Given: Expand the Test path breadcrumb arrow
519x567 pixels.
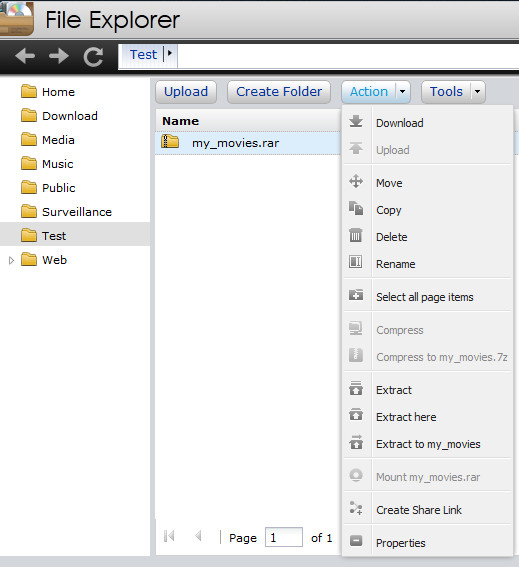Looking at the screenshot, I should 169,54.
